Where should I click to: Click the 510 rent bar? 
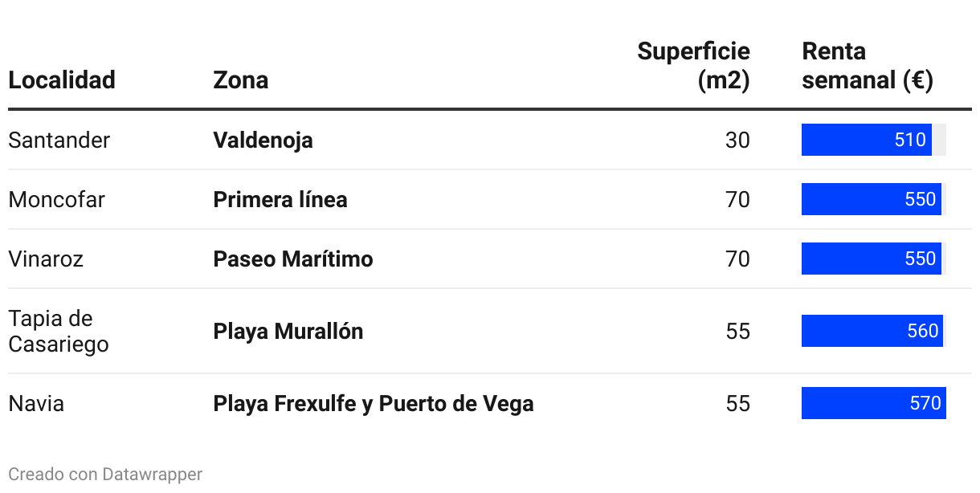(x=867, y=140)
